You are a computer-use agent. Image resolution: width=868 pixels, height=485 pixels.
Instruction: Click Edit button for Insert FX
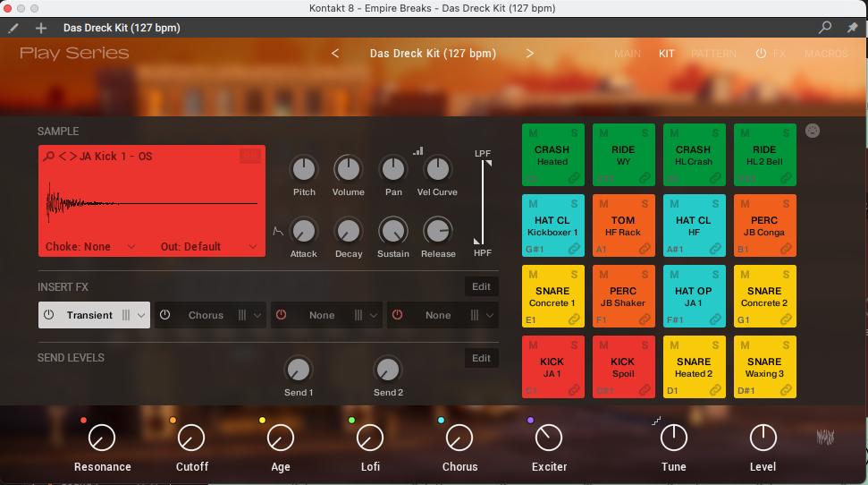point(481,286)
